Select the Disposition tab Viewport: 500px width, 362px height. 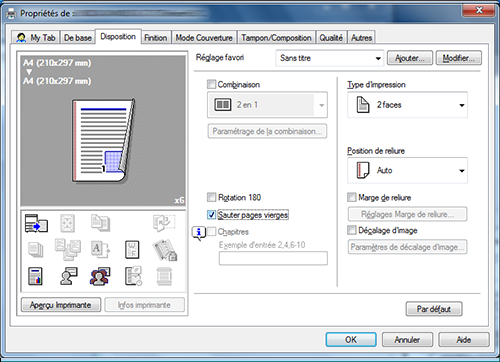tap(118, 36)
